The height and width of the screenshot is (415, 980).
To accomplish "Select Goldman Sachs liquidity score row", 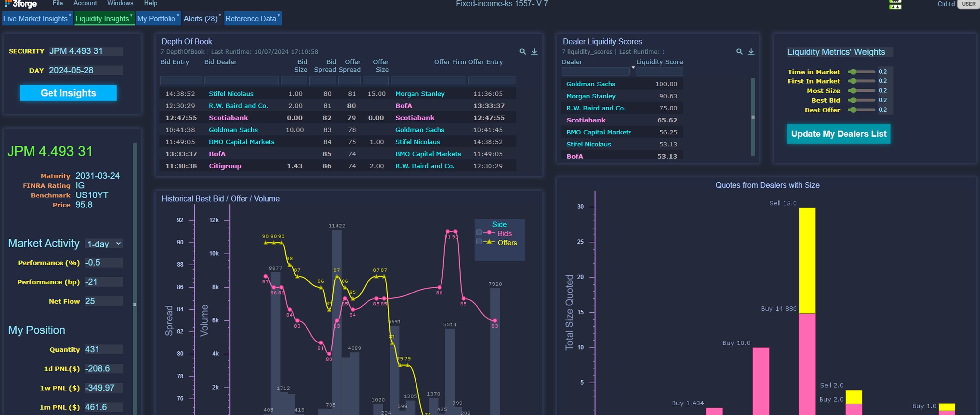I will tap(622, 84).
